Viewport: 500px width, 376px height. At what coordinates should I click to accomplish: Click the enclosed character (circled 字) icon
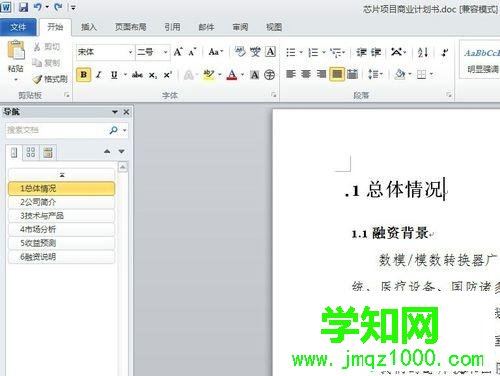coord(270,75)
